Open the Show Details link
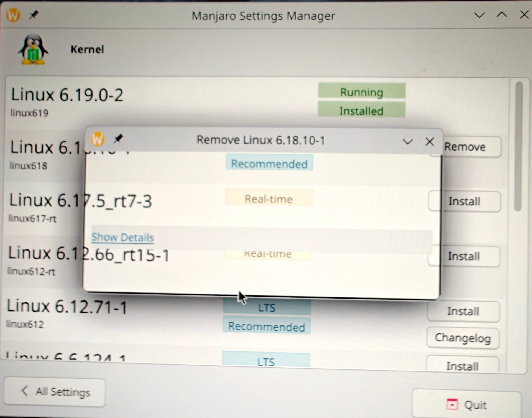 (x=123, y=237)
